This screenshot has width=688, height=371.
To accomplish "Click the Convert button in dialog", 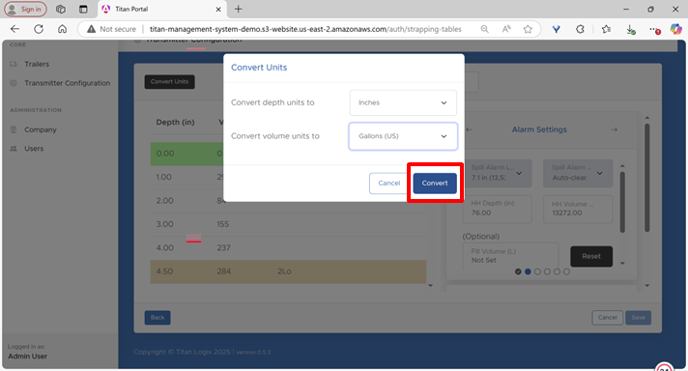I will (x=434, y=183).
